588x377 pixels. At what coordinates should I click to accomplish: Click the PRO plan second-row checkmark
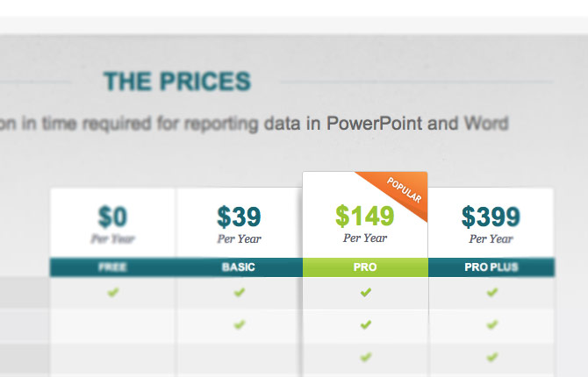click(366, 324)
